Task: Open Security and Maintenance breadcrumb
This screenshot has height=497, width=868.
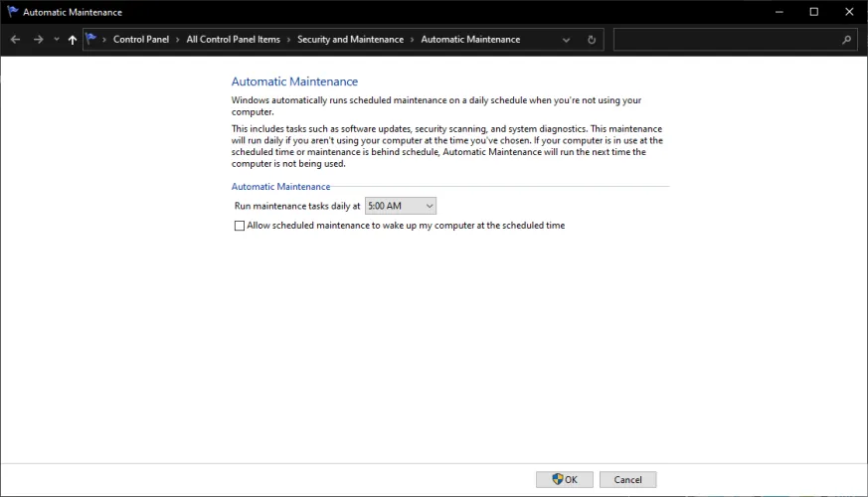Action: pos(350,40)
